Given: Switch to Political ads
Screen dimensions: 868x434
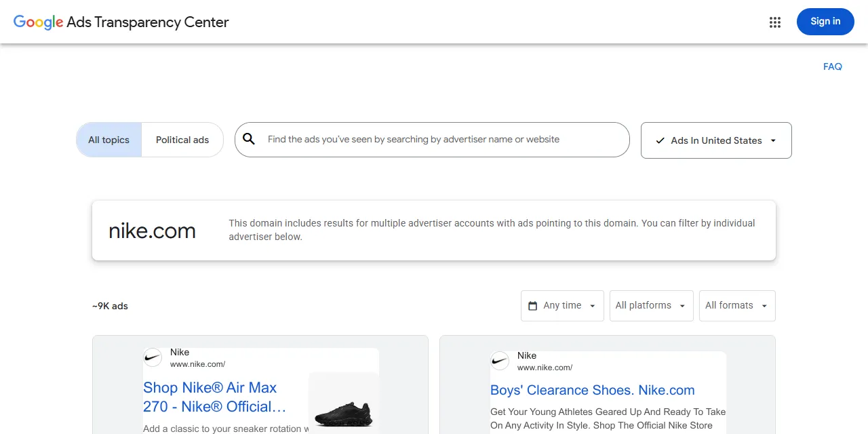Looking at the screenshot, I should [182, 140].
